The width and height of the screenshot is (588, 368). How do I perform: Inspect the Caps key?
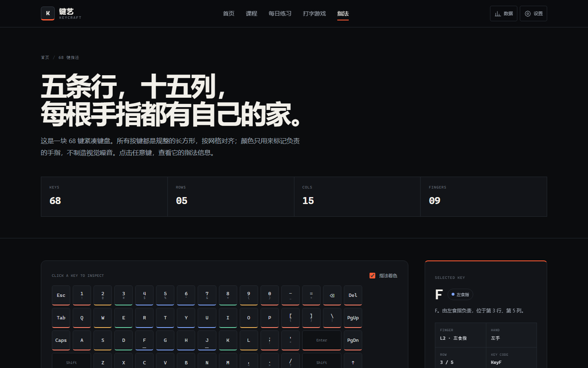(61, 340)
